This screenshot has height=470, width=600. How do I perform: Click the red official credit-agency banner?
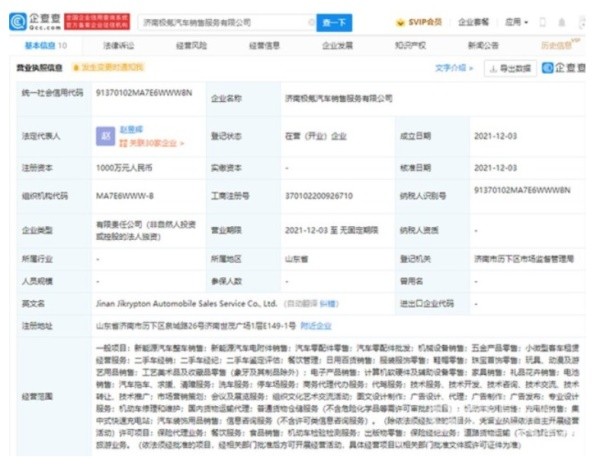pyautogui.click(x=97, y=22)
